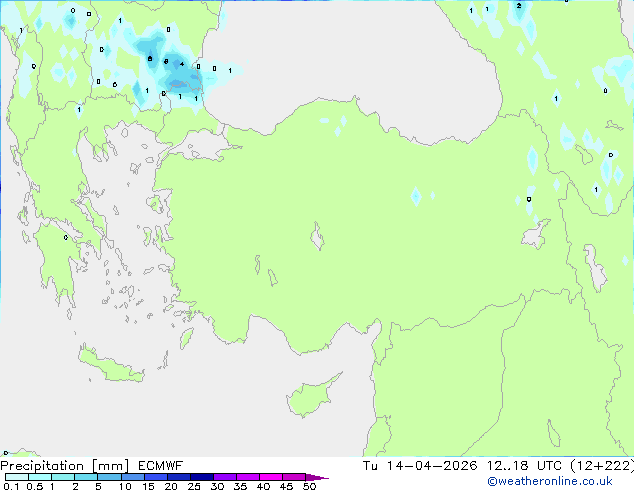The width and height of the screenshot is (634, 490).
Task: Click the '0.5' legend scale label
Action: 34,486
